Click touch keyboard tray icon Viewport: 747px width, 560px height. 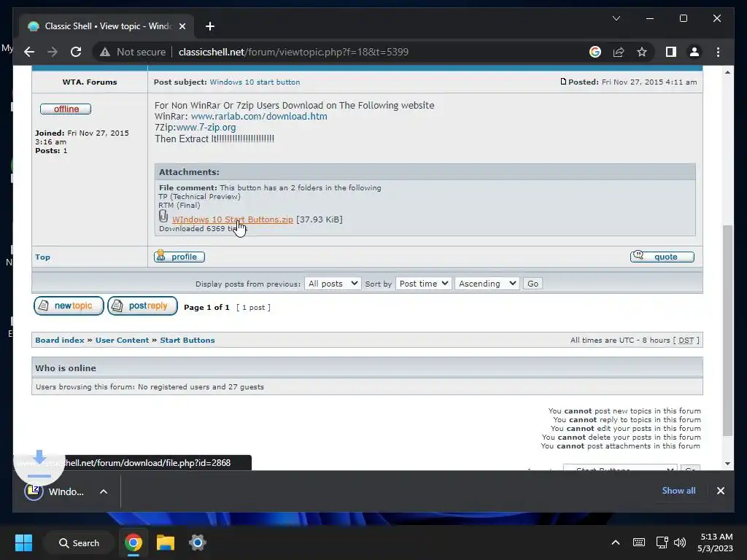pyautogui.click(x=639, y=542)
